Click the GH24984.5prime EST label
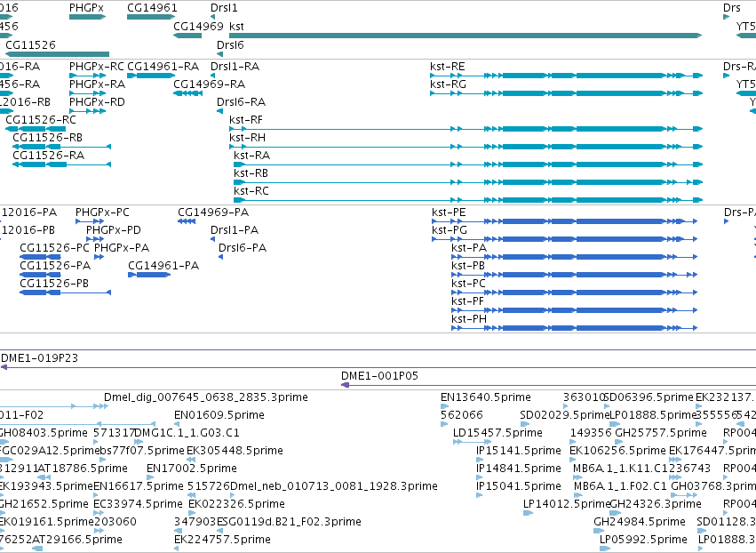Viewport: 756px width, 553px height. click(640, 523)
